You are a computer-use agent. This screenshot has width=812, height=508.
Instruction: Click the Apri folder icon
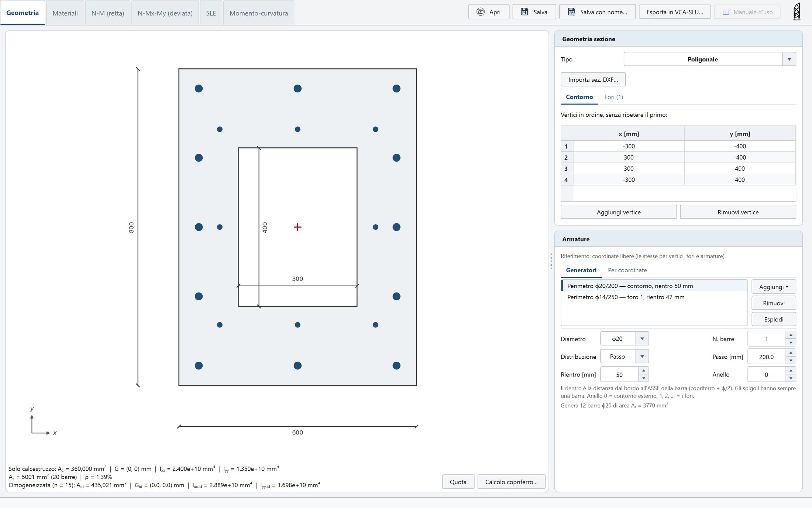(x=480, y=12)
